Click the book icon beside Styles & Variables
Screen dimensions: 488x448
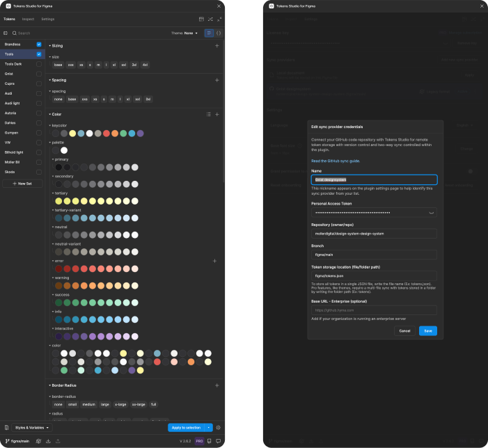pos(6,428)
